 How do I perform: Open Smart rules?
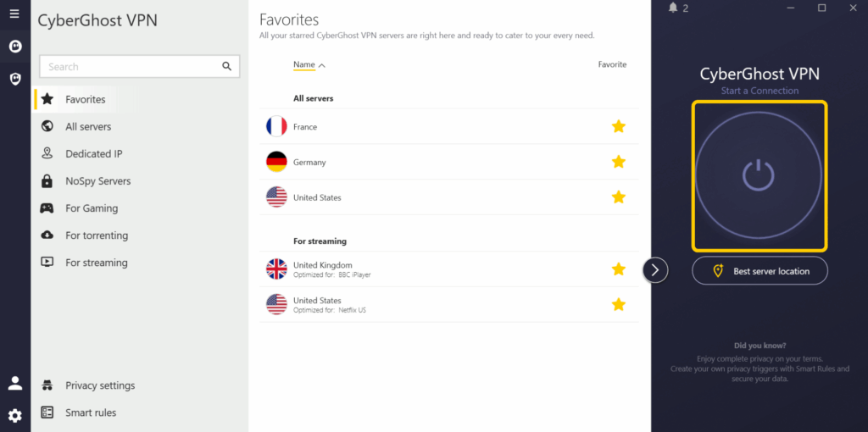91,413
